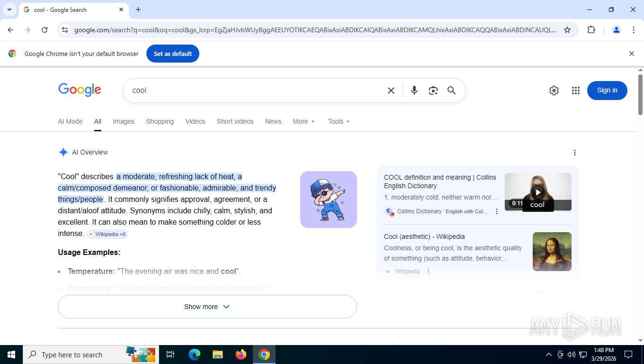644x364 pixels.
Task: Switch to Shopping tab
Action: coord(160,121)
